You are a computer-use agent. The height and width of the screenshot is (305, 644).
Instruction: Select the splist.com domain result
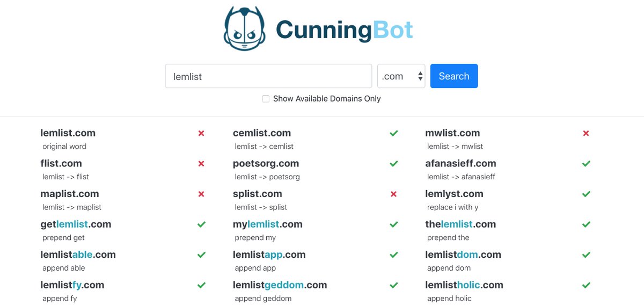tap(258, 194)
